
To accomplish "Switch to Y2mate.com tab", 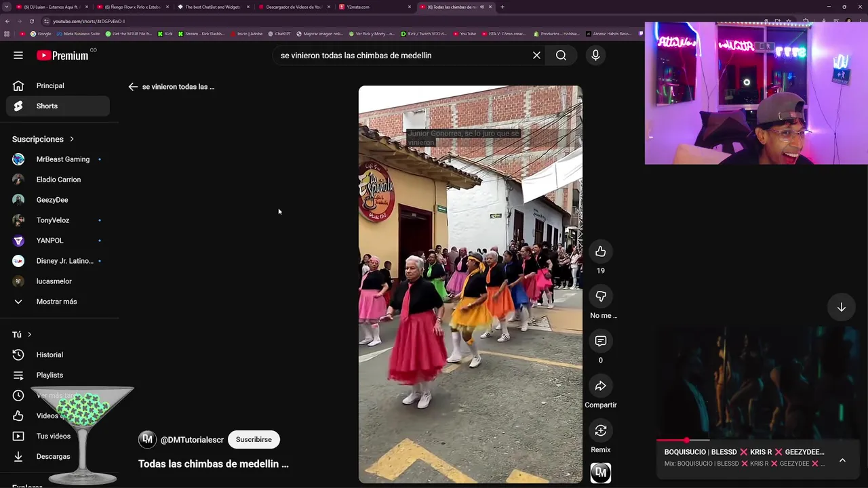I will coord(375,7).
